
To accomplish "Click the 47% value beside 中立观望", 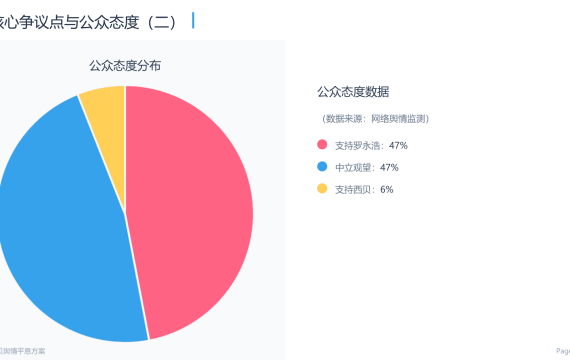I will [x=389, y=168].
